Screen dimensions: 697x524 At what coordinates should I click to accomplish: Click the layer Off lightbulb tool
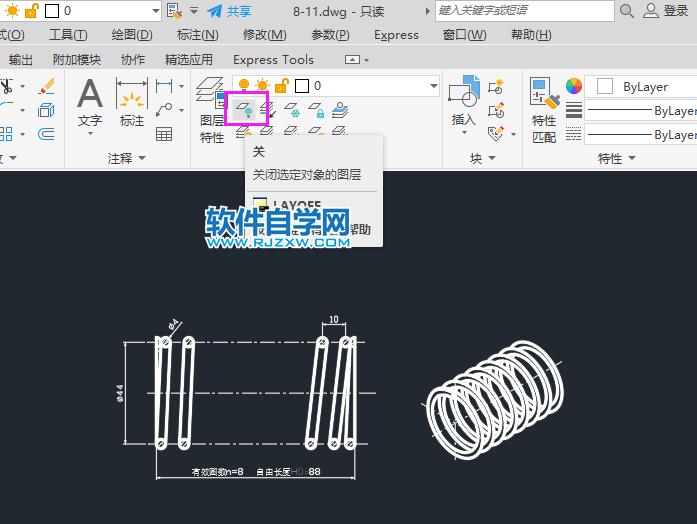point(244,109)
